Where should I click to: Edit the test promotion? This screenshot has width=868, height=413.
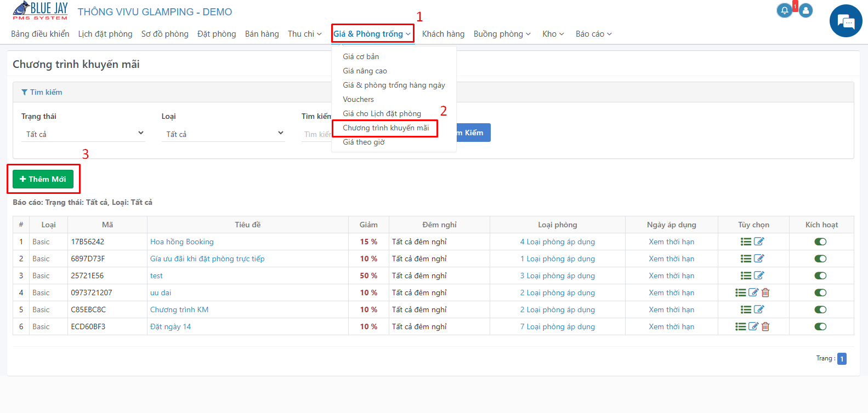(x=759, y=276)
